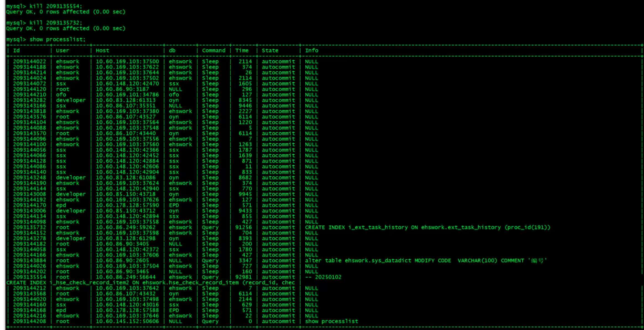Click the '-- 20250102' comment text
Viewport: 644px width, 330px height.
(x=323, y=277)
